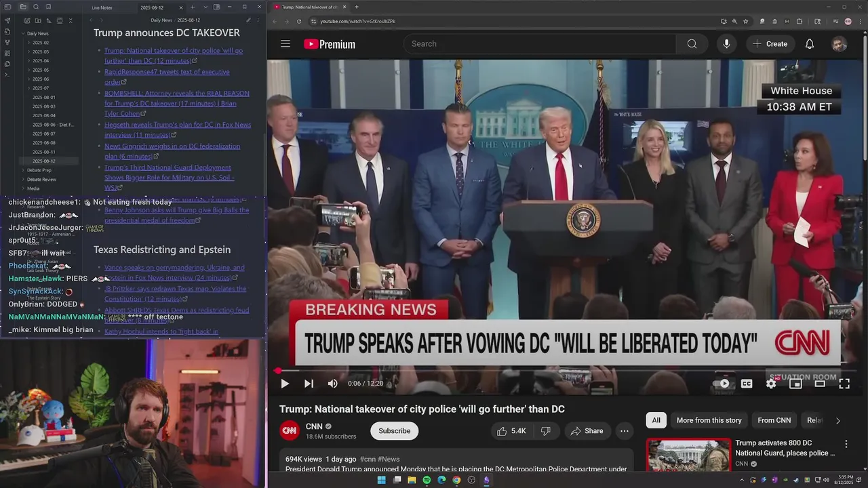This screenshot has width=868, height=488.
Task: Open Trump's Third National Guard Deployment link
Action: [x=170, y=178]
